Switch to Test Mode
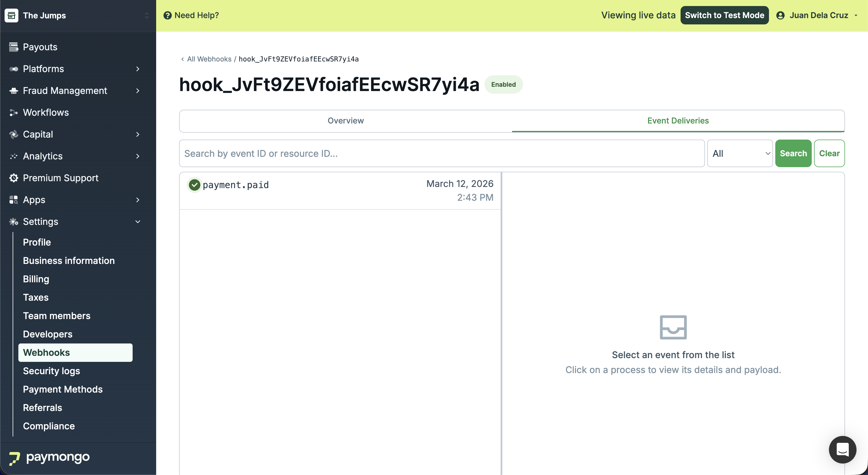 coord(724,16)
